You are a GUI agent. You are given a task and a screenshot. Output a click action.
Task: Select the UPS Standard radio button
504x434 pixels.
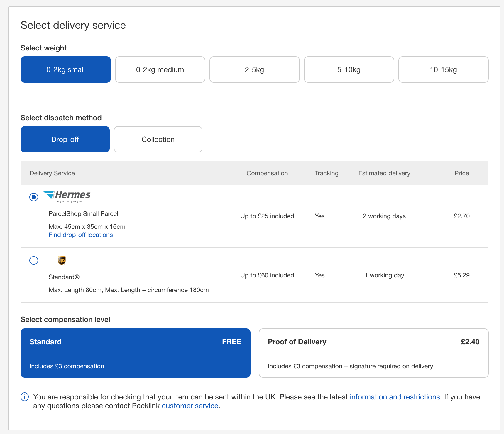34,260
